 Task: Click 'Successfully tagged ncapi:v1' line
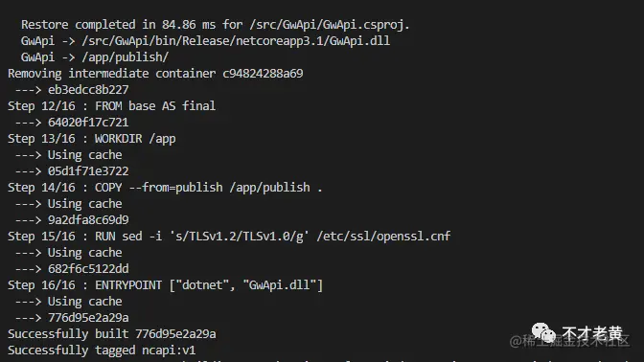102,351
